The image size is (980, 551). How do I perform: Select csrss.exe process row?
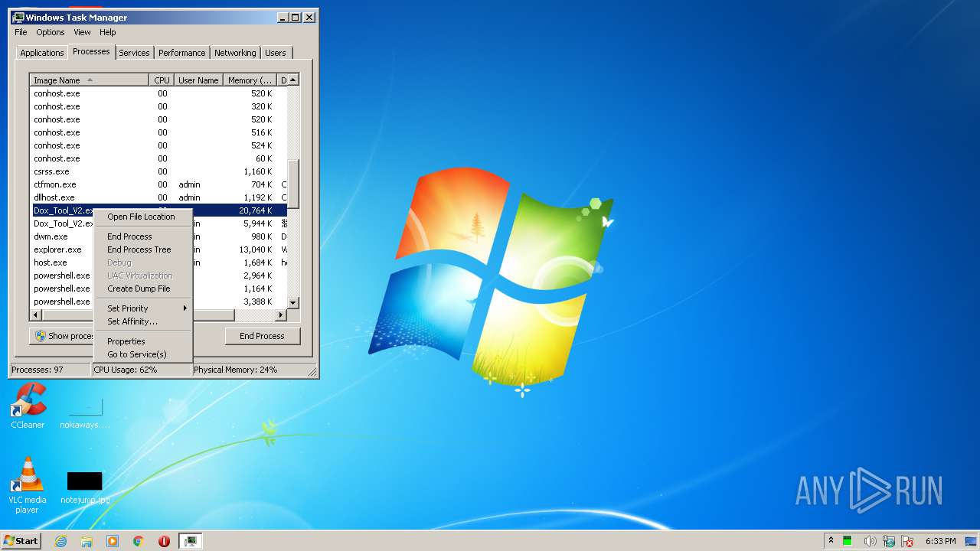tap(158, 171)
